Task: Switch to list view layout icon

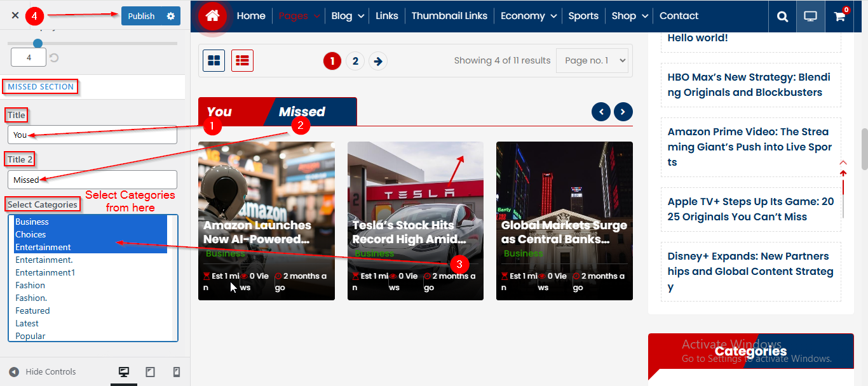Action: pos(242,60)
